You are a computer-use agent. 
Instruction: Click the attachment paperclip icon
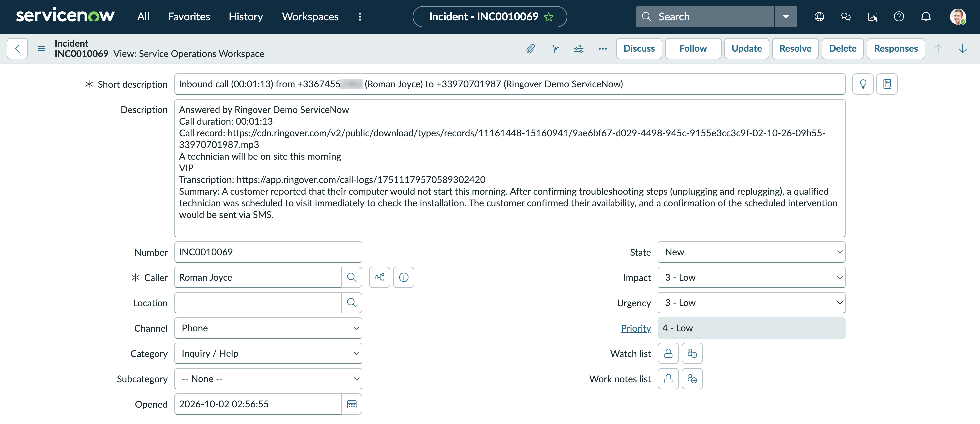point(530,49)
